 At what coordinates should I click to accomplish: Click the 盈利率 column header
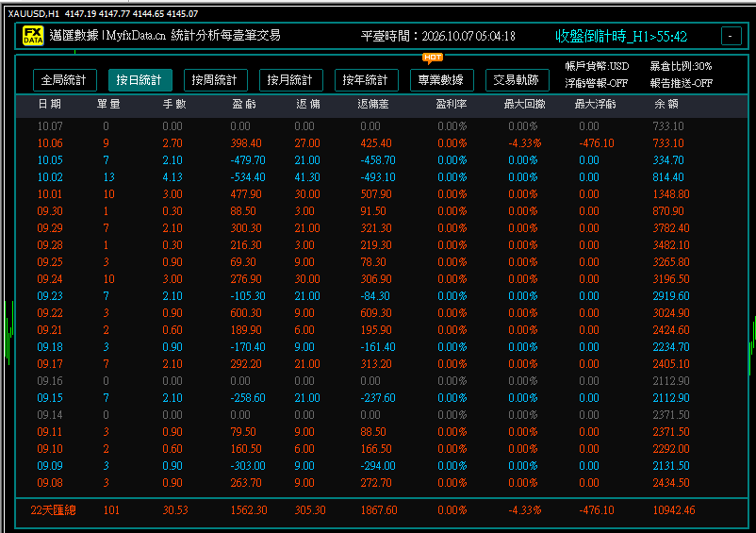click(x=452, y=104)
